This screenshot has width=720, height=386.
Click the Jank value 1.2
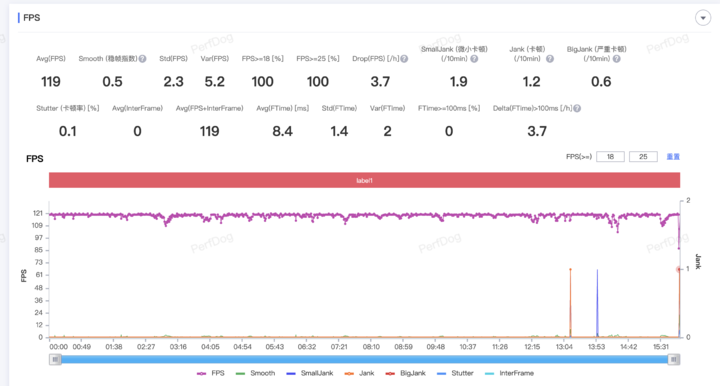coord(531,82)
